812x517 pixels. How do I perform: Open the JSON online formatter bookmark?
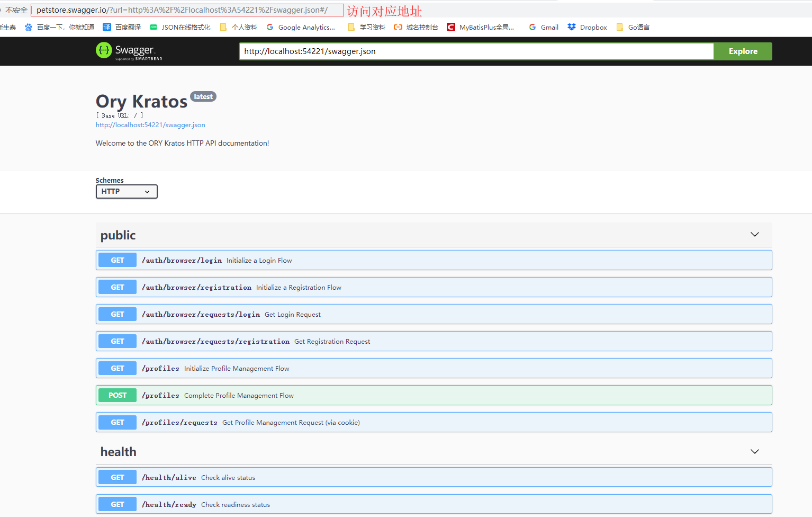pos(180,27)
